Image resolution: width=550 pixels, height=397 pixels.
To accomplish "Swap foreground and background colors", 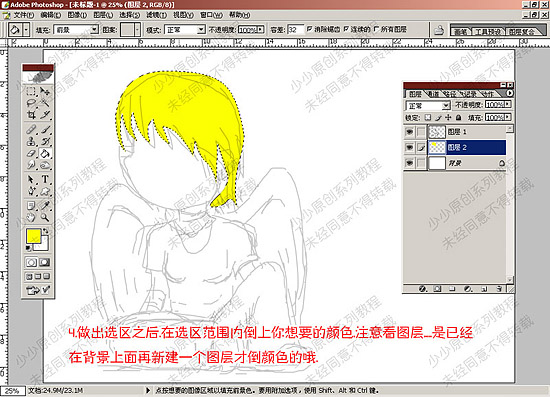I will (46, 231).
